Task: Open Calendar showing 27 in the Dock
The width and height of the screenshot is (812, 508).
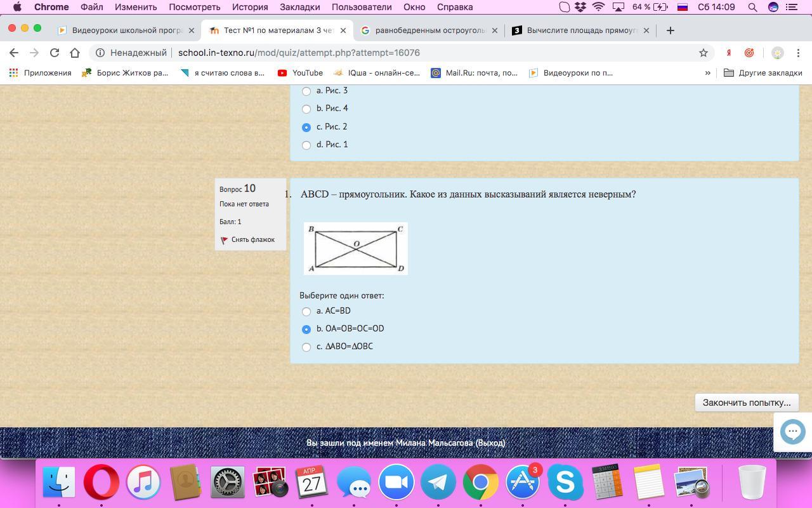Action: coord(311,483)
